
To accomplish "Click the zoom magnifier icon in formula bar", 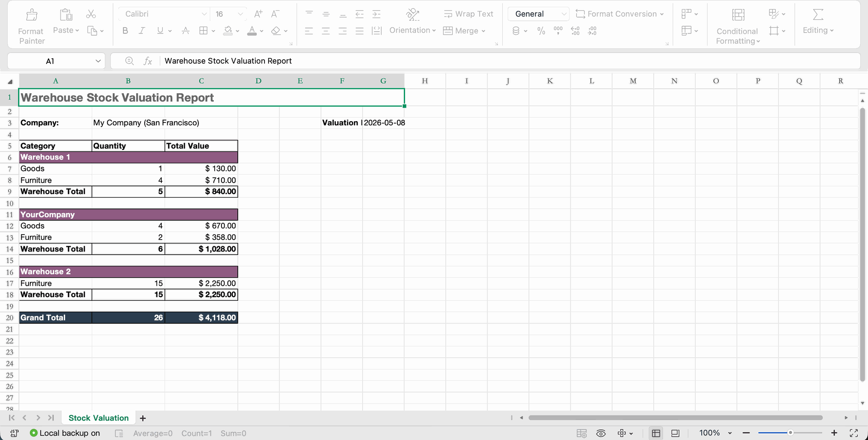I will click(x=129, y=61).
